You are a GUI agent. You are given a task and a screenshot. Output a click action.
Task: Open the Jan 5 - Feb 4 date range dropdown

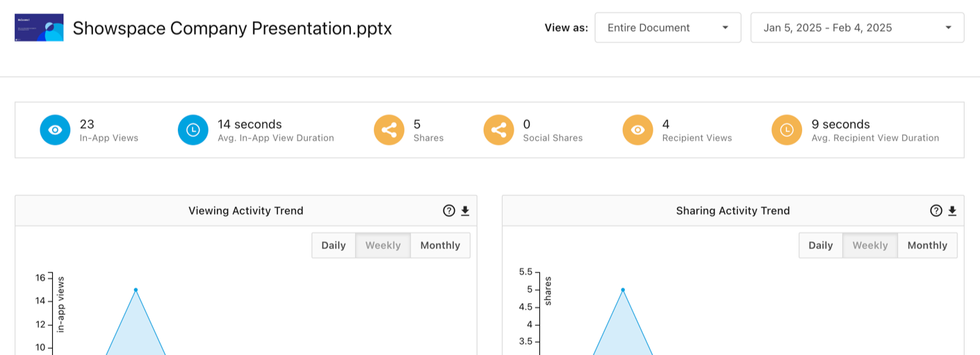[857, 28]
